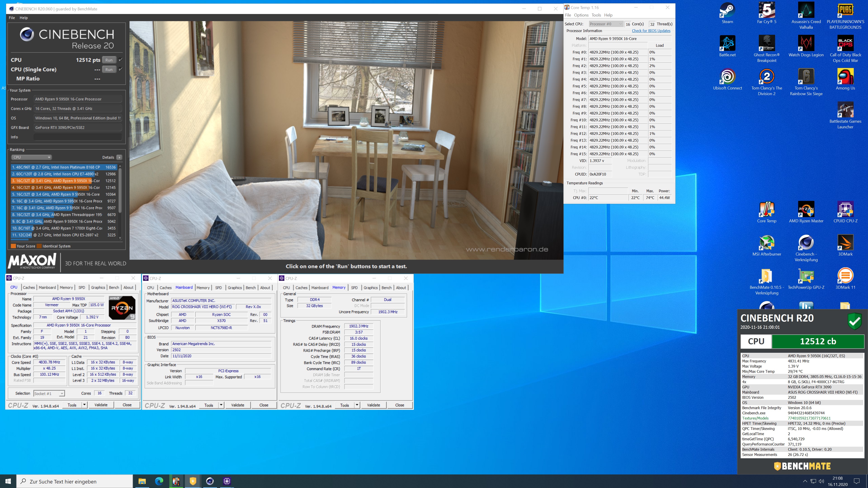Click the volume icon in system tray
The height and width of the screenshot is (488, 868).
pos(821,481)
